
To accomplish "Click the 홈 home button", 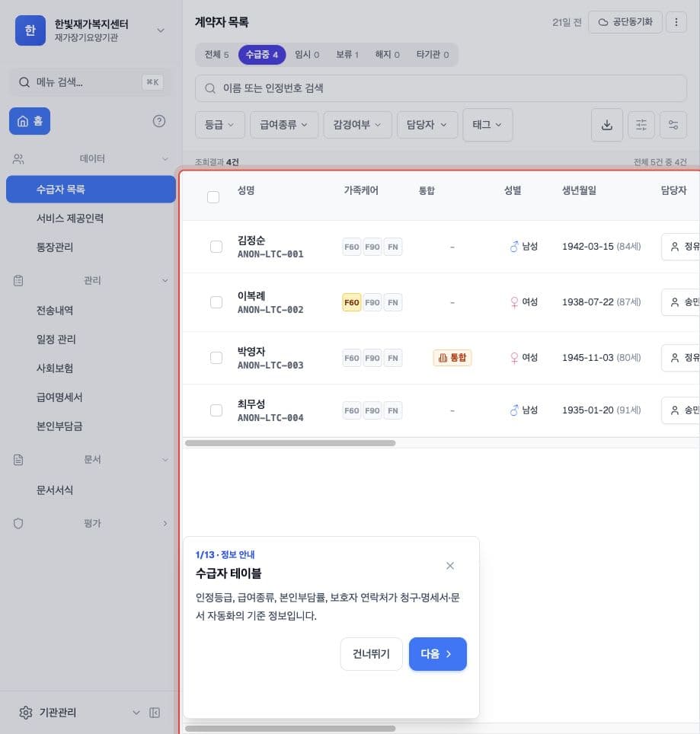I will pos(30,121).
